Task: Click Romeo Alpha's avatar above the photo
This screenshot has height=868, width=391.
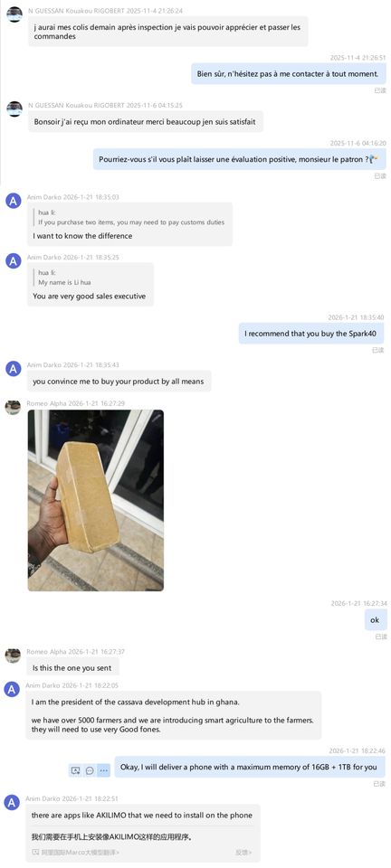Action: tap(13, 407)
